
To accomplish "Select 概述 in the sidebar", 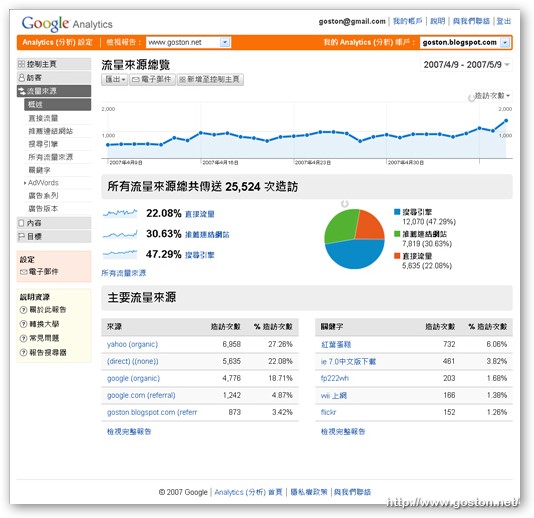I will coord(58,105).
